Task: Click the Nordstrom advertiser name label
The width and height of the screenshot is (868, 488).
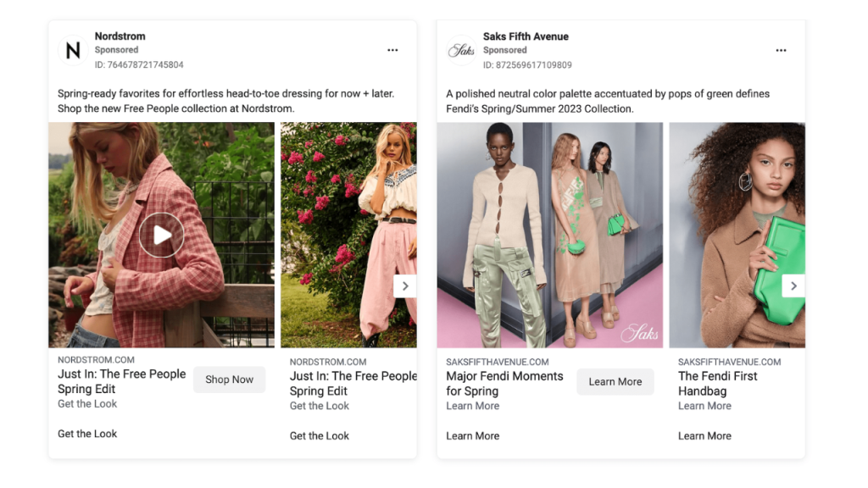Action: tap(120, 36)
